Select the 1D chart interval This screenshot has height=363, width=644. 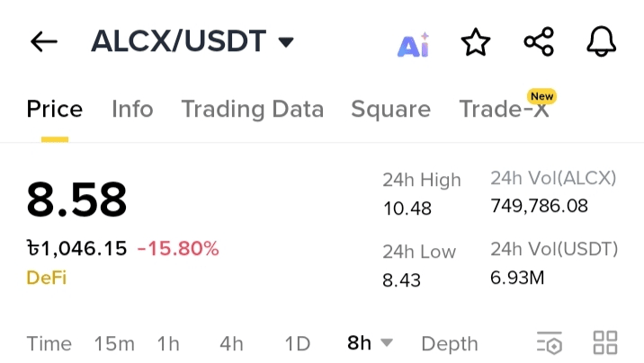(297, 343)
